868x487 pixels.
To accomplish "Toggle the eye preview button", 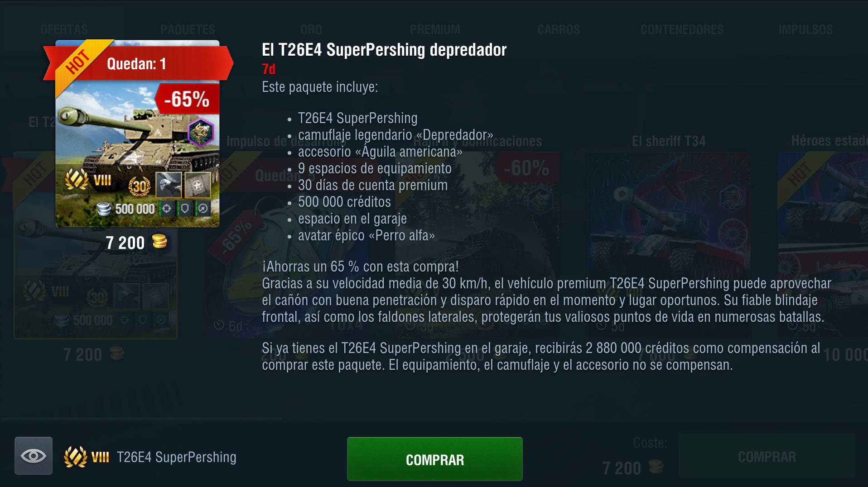I will (x=34, y=456).
